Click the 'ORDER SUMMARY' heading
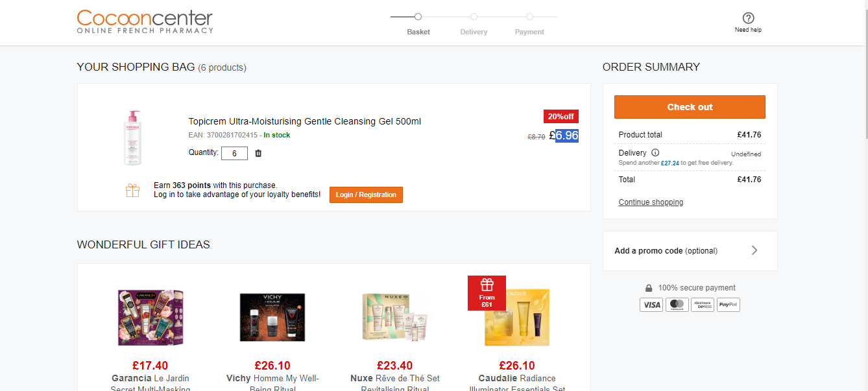The height and width of the screenshot is (391, 868). point(651,67)
